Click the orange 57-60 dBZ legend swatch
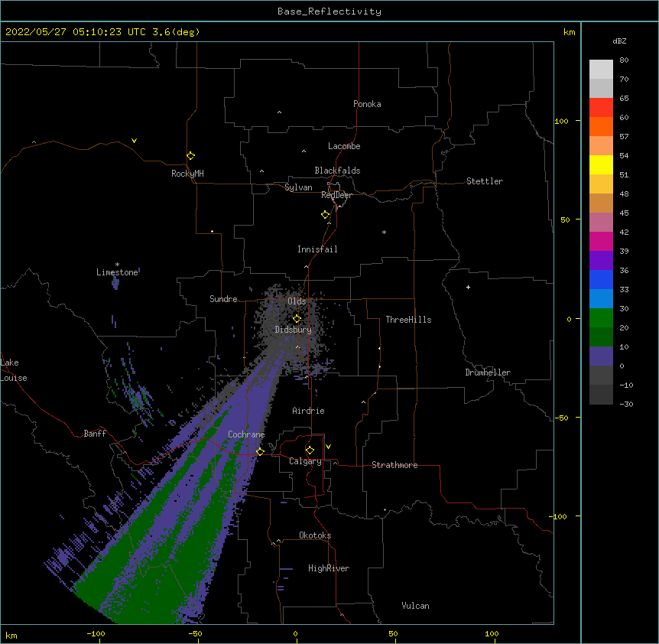The image size is (659, 644). pos(601,126)
